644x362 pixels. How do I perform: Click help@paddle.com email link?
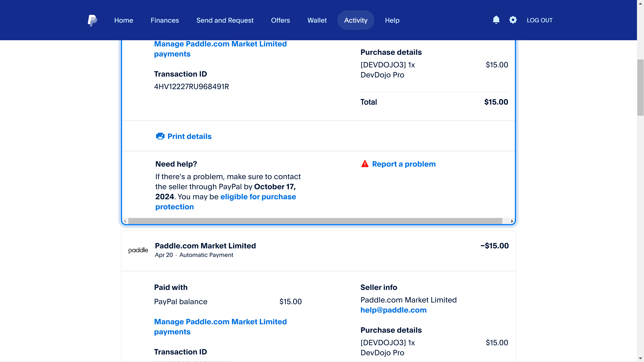click(393, 310)
